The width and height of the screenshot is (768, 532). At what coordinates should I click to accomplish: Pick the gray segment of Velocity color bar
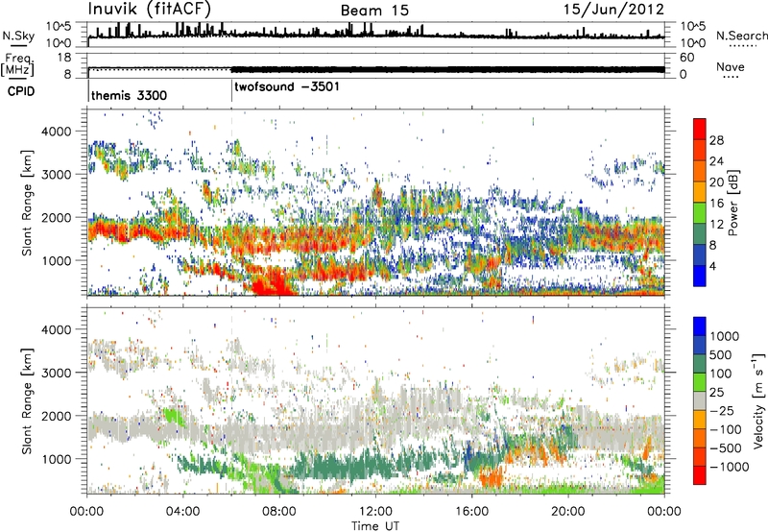(x=700, y=401)
